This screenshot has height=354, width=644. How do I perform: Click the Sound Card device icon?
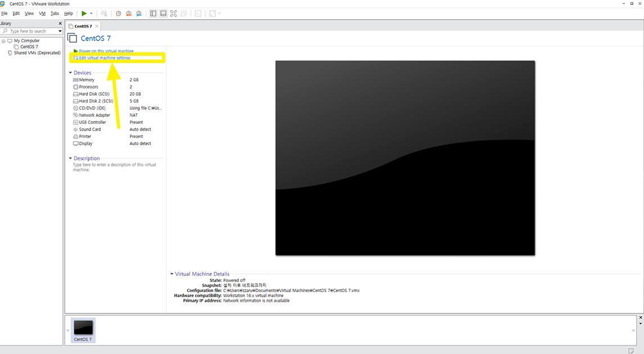tap(75, 129)
